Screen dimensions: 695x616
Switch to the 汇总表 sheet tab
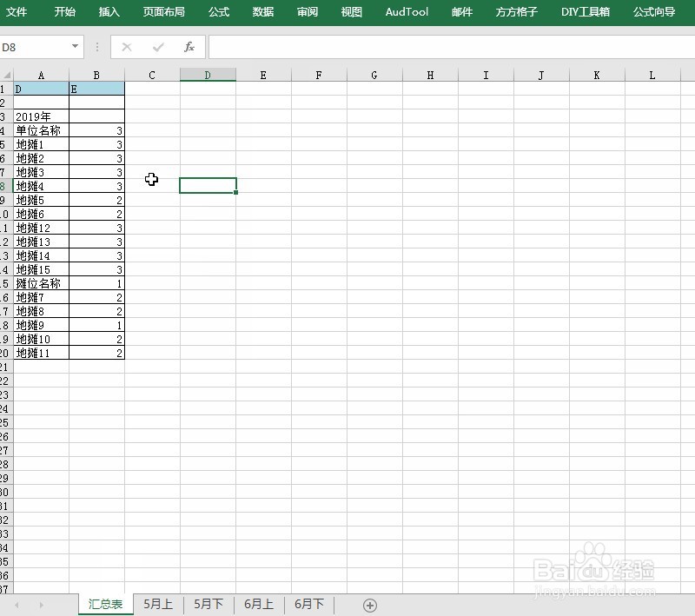(x=105, y=605)
